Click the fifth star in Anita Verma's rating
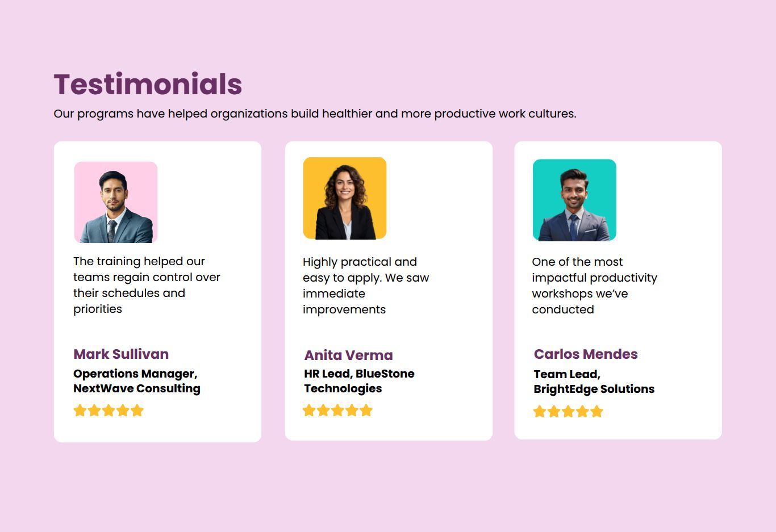 [x=366, y=410]
